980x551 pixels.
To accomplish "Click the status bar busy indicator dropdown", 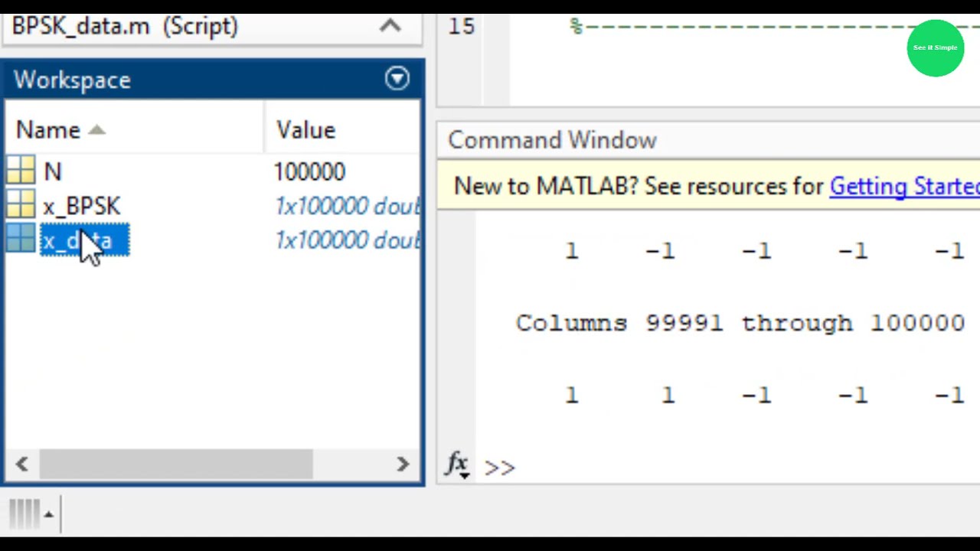I will [x=48, y=514].
